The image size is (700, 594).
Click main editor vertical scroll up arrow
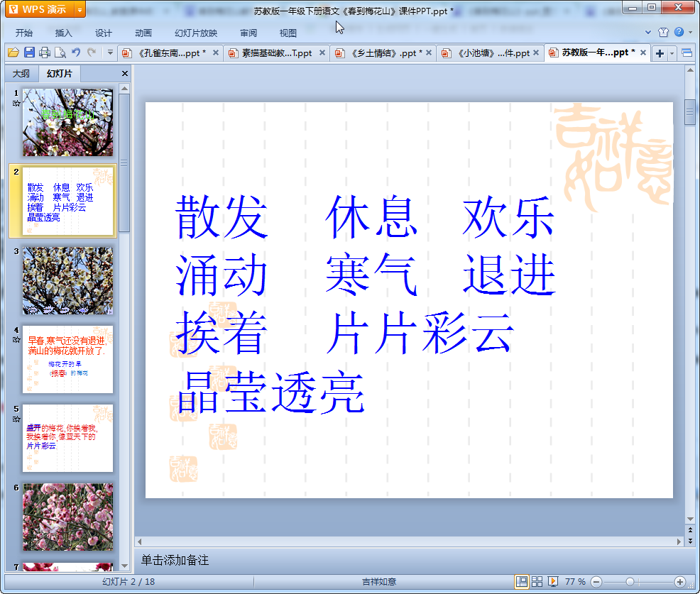[x=690, y=70]
